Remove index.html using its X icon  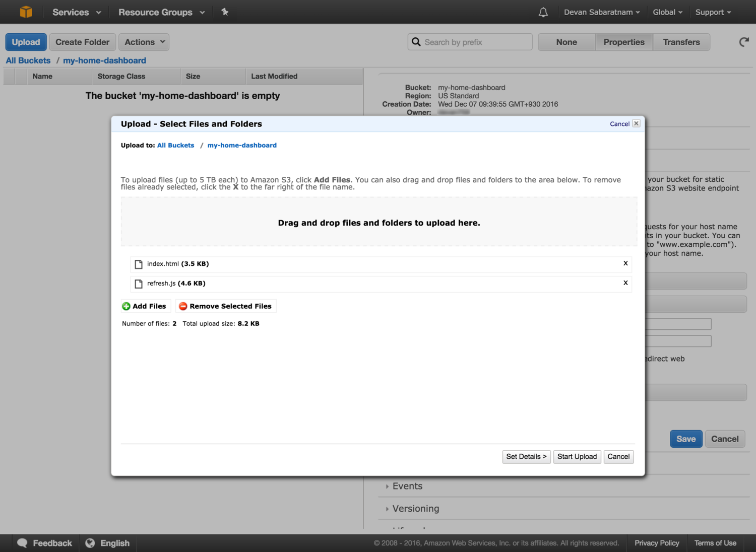(x=625, y=263)
